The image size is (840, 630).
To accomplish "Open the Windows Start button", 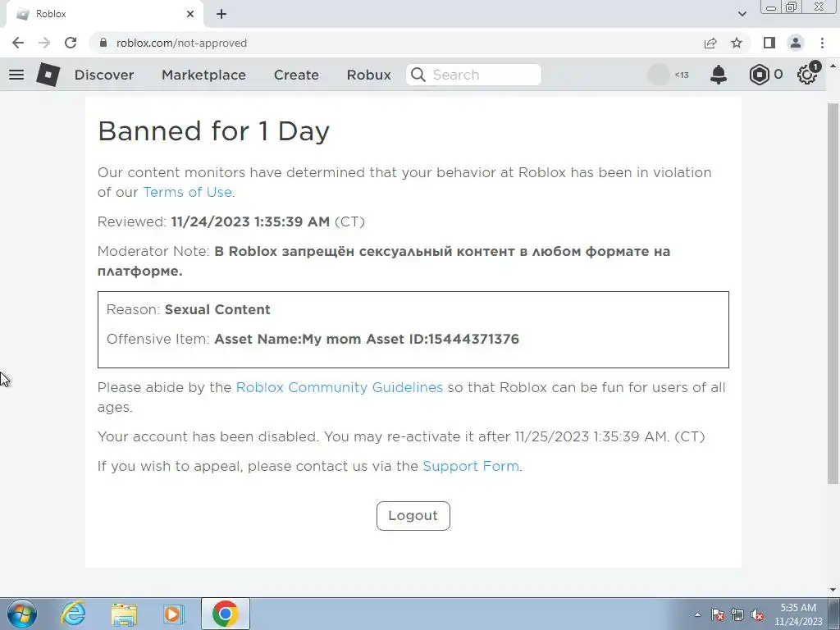I will [22, 614].
